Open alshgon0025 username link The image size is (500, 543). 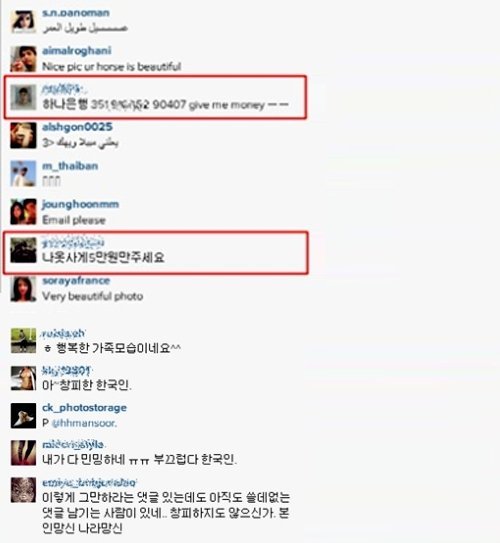pyautogui.click(x=77, y=127)
